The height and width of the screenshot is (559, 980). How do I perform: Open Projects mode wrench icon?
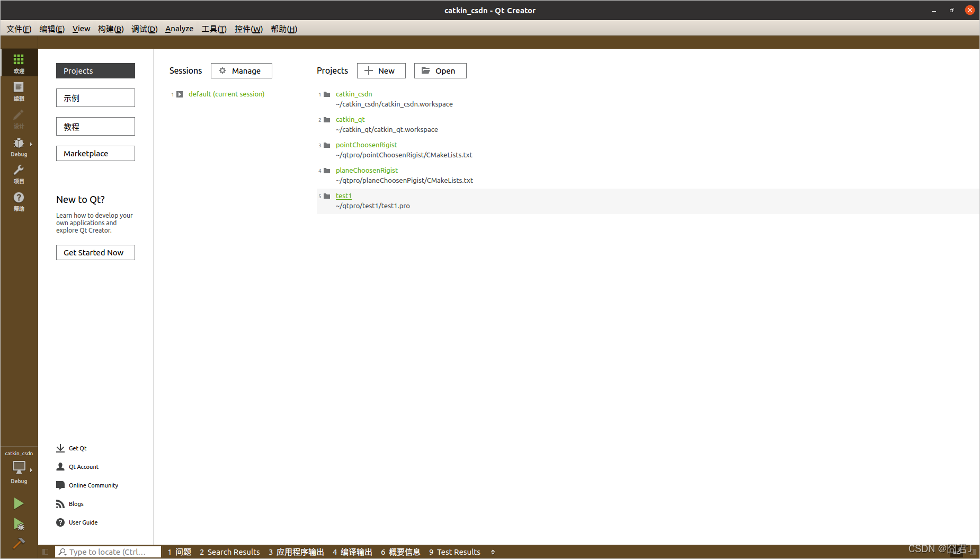click(19, 174)
